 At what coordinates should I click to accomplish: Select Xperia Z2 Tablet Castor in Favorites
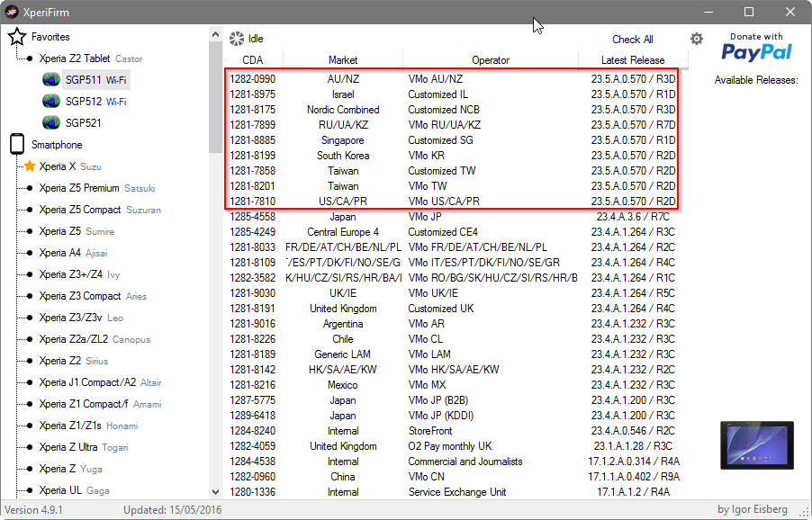click(91, 58)
